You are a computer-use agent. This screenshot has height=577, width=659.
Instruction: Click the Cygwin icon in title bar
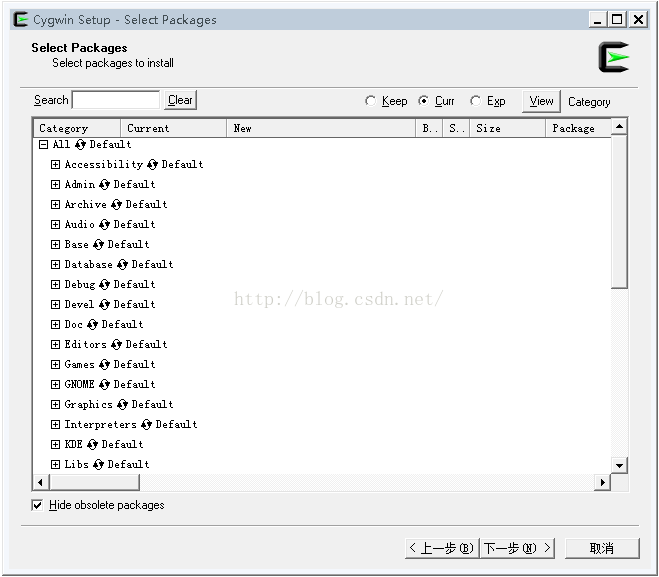point(20,19)
